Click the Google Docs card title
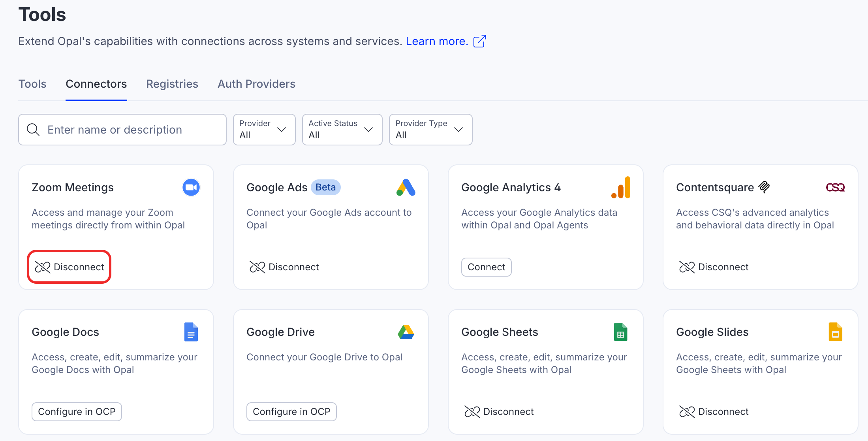 (x=66, y=332)
